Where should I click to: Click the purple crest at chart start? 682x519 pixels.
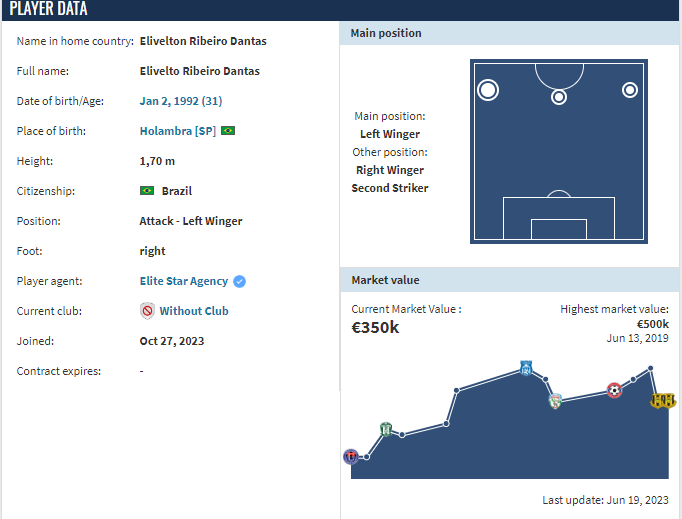pos(350,457)
